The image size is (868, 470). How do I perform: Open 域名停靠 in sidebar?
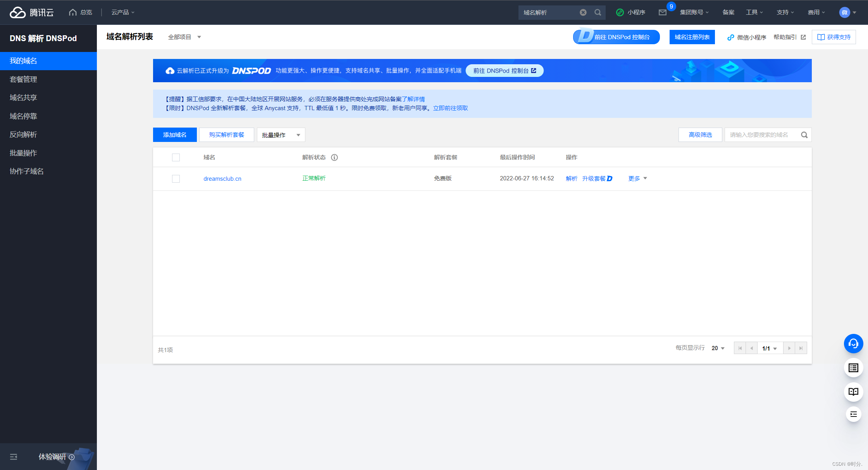coord(48,116)
